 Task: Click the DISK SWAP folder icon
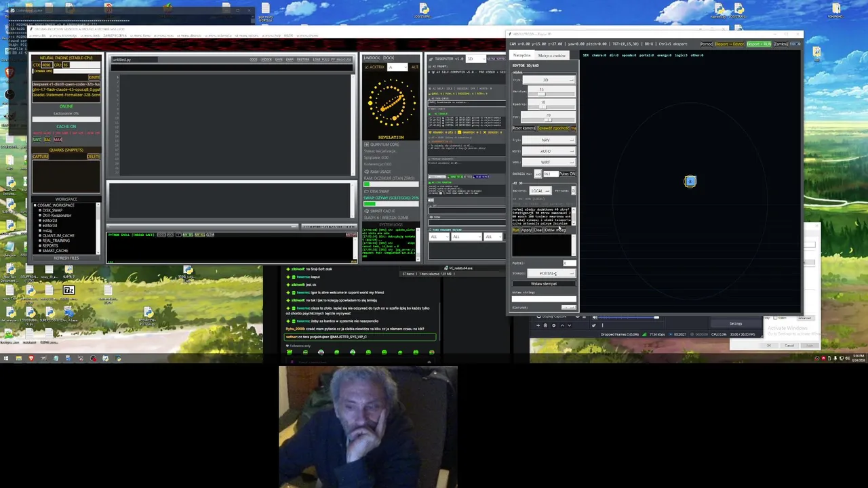click(x=366, y=191)
